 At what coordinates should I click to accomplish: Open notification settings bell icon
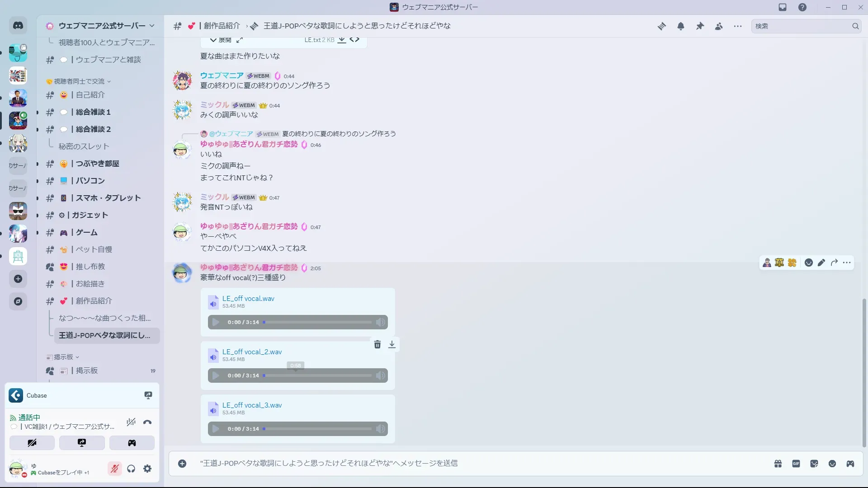point(681,26)
